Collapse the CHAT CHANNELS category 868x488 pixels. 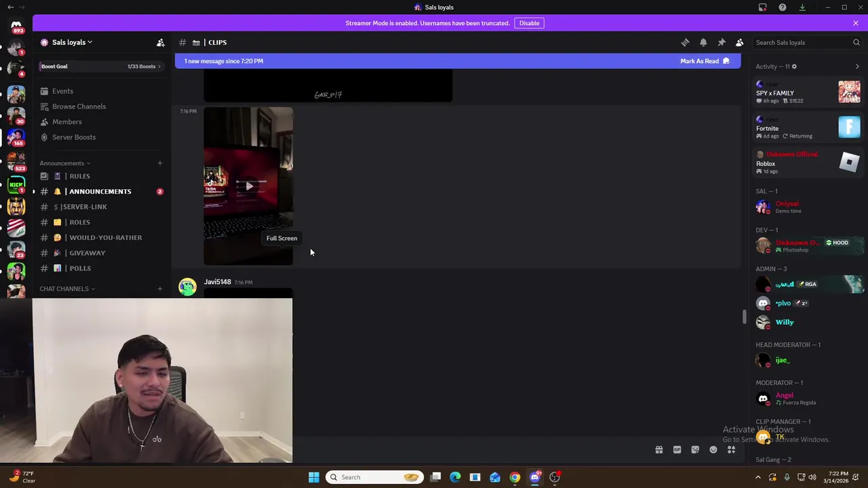67,289
